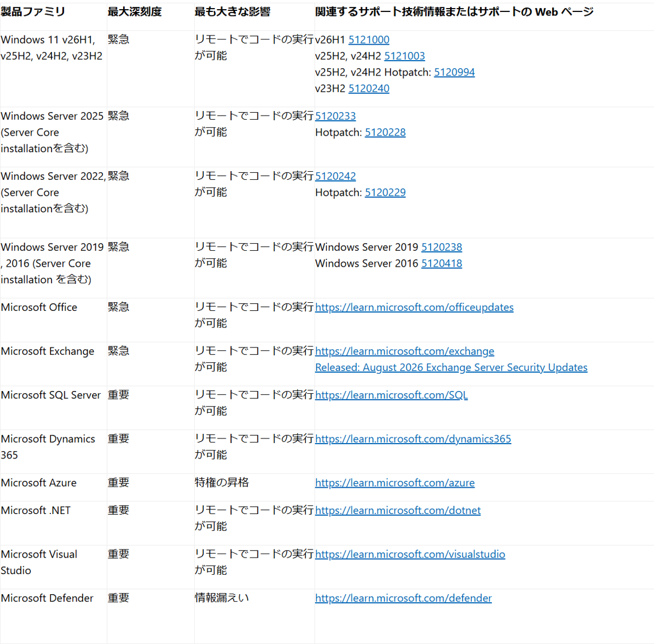Open Windows Server 2025 KB 5120233
The height and width of the screenshot is (644, 654).
click(x=336, y=116)
